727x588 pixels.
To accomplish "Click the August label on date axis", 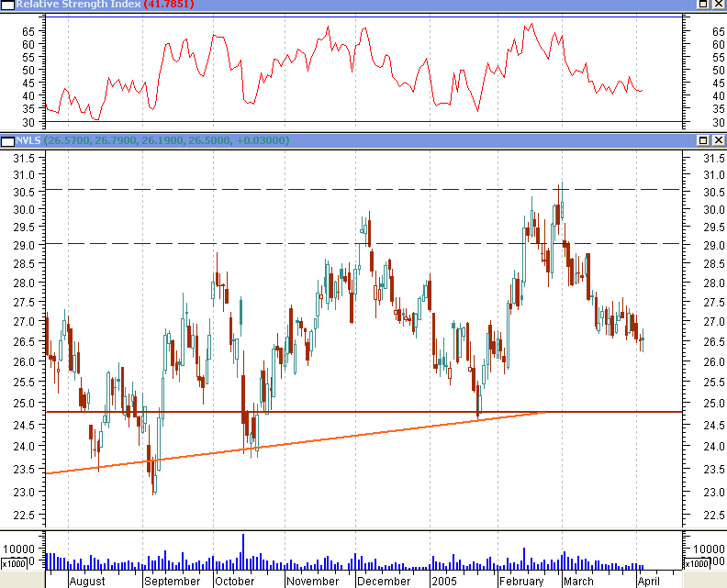I will (87, 581).
